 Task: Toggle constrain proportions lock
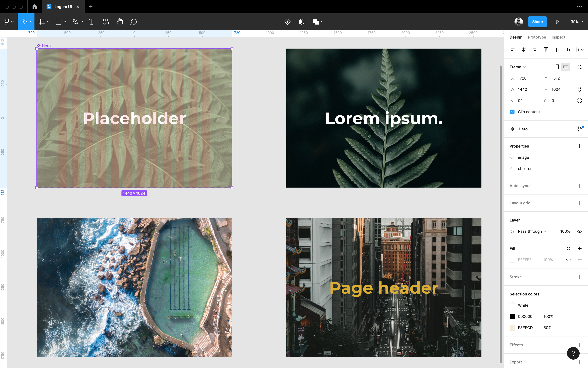tap(579, 89)
